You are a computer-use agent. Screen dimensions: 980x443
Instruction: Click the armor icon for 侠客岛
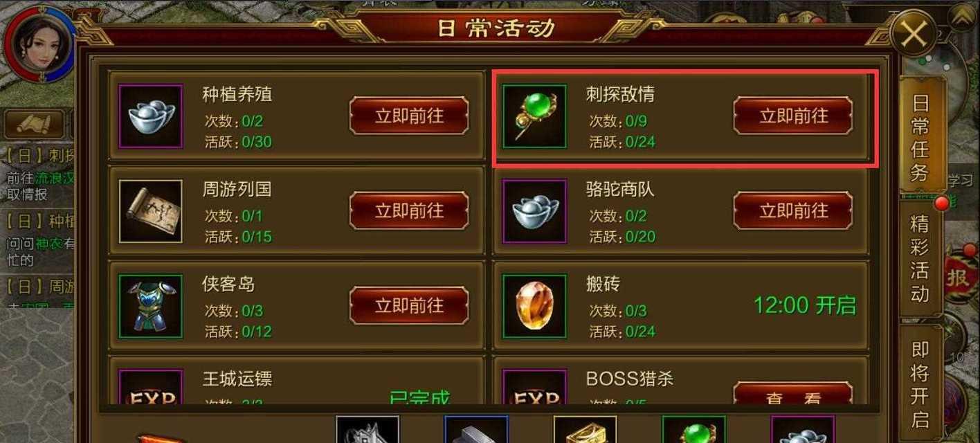(151, 306)
